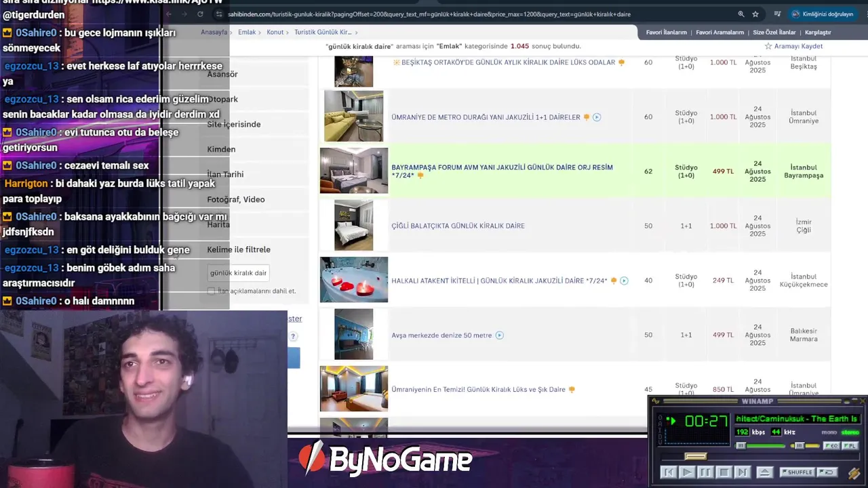Hit the Winamp play button
This screenshot has width=868, height=488.
point(687,472)
